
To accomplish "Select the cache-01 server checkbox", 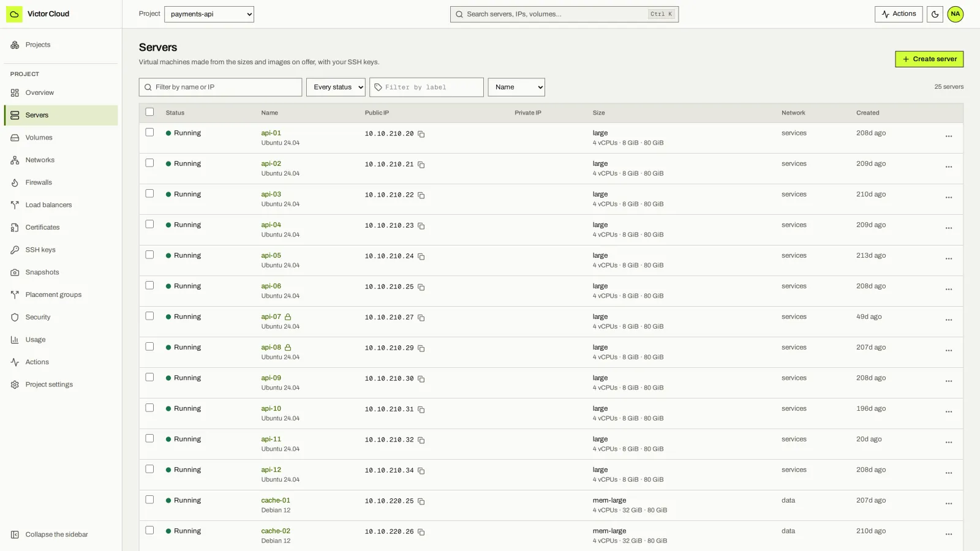I will 149,500.
